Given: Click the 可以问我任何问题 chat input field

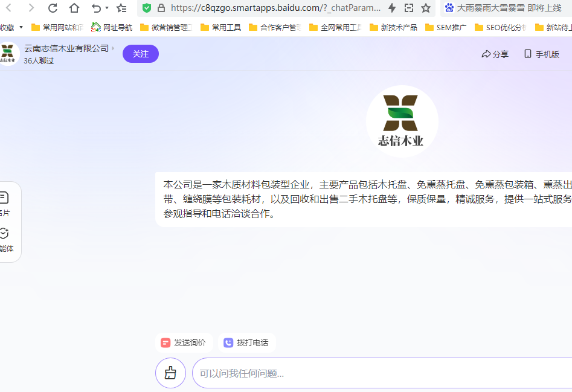Looking at the screenshot, I should tap(381, 373).
